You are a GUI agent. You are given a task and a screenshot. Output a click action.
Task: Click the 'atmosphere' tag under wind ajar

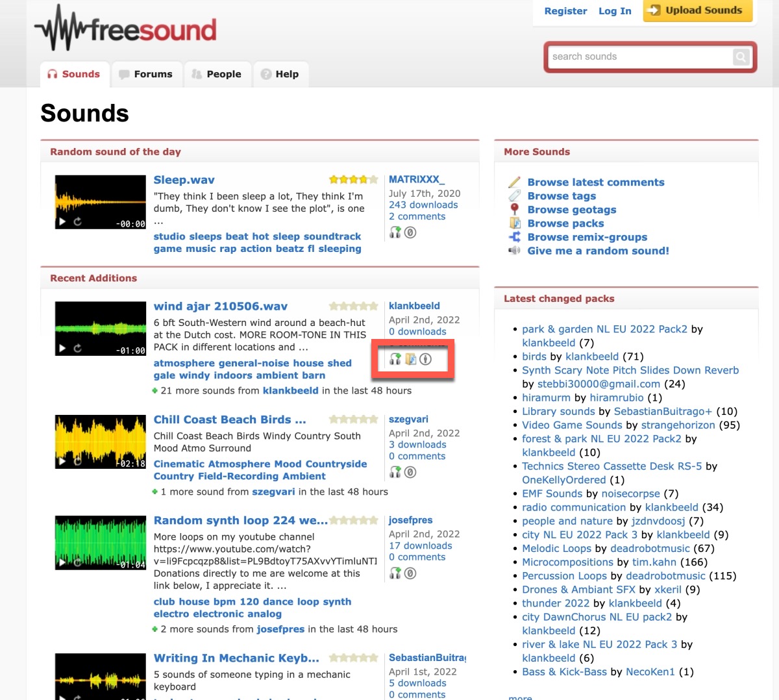(184, 363)
